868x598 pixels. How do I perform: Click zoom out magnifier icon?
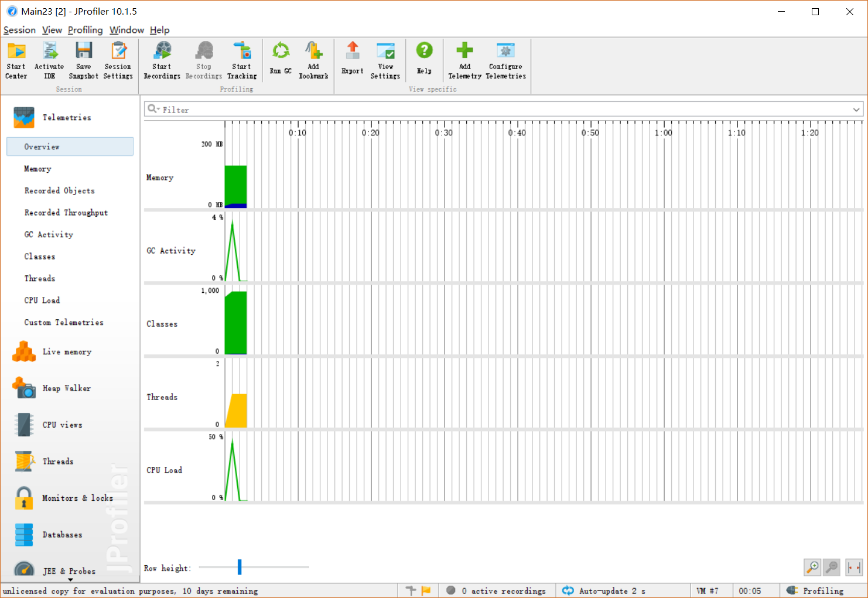(x=832, y=567)
